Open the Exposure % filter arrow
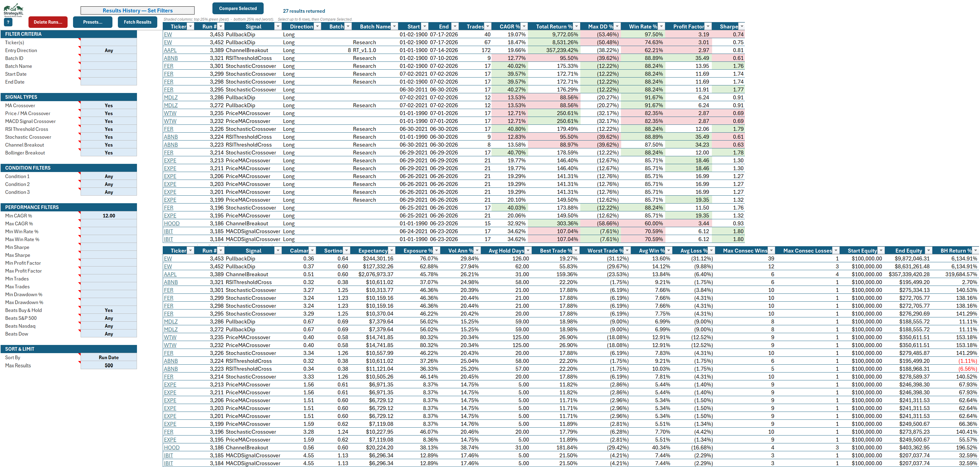 pyautogui.click(x=437, y=250)
